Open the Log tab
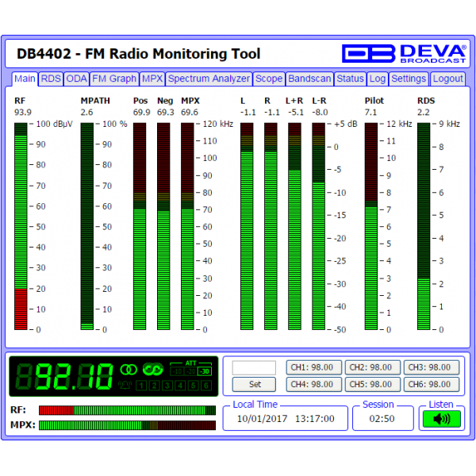Viewport: 476px width, 476px height. 378,79
